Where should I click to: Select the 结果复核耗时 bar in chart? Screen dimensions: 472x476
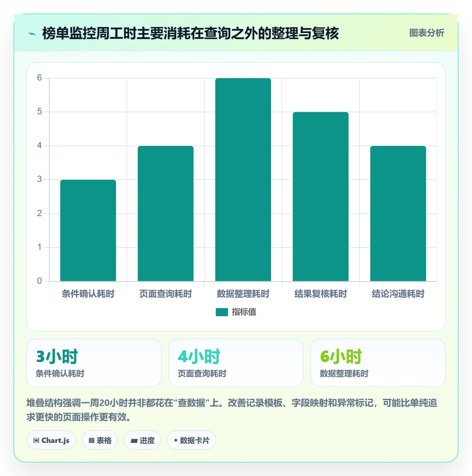coord(321,197)
